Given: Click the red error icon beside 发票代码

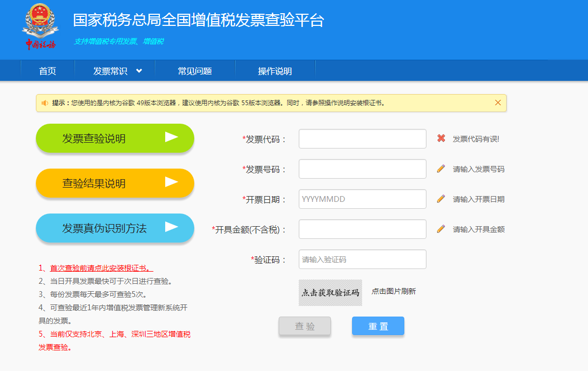Looking at the screenshot, I should pyautogui.click(x=441, y=138).
